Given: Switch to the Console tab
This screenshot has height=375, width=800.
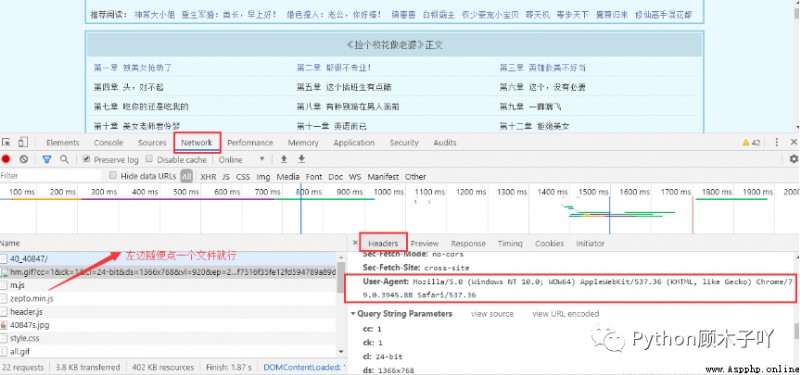Looking at the screenshot, I should 108,142.
